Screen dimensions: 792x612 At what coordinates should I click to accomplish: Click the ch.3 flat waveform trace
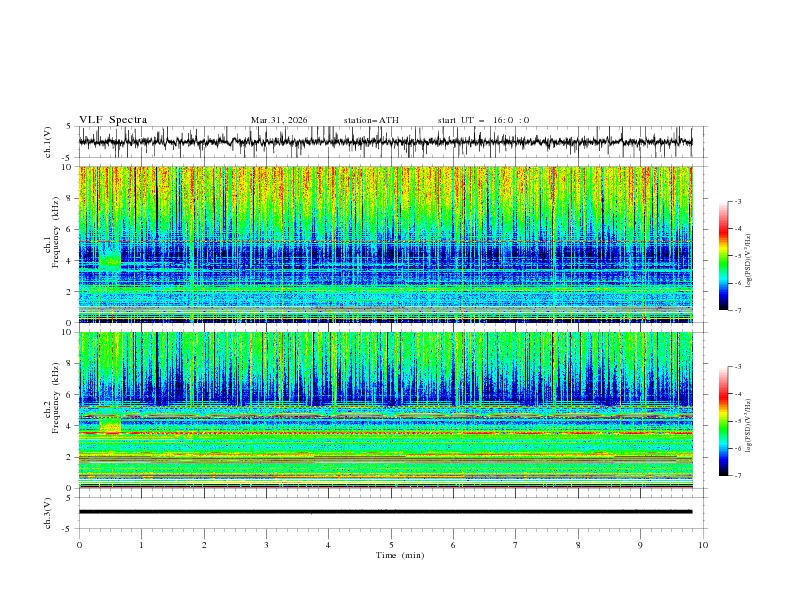pos(385,512)
